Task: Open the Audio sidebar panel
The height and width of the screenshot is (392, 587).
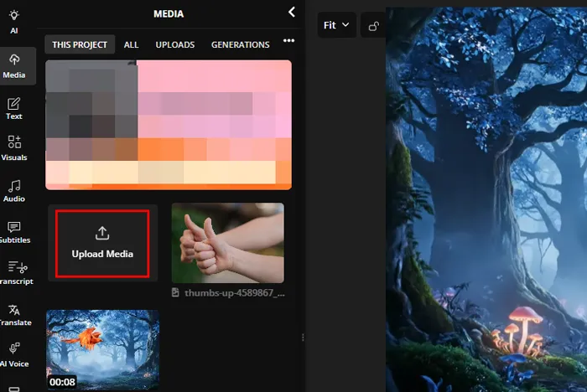Action: click(x=14, y=191)
